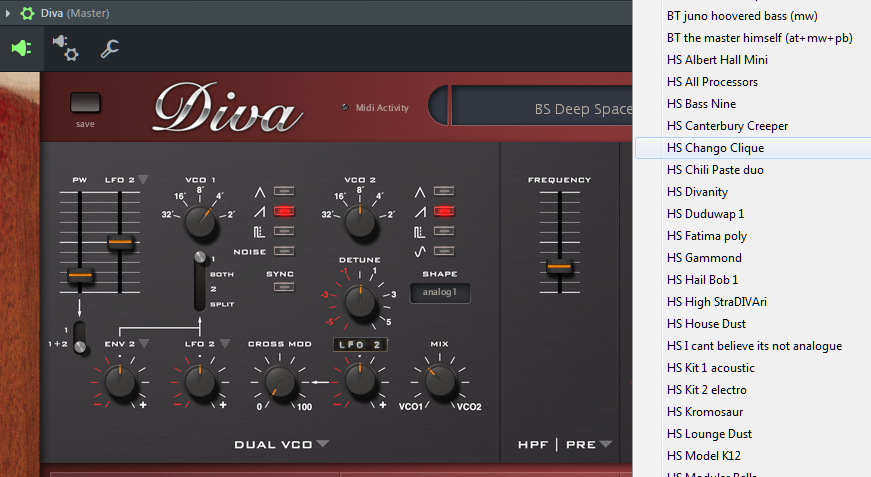Click the green gear plugin icon beside Diva

[x=27, y=13]
